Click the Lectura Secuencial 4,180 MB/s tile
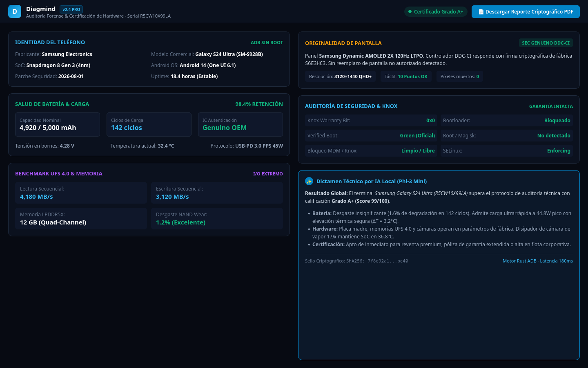Screen dimensions: 588x368 tap(81, 193)
